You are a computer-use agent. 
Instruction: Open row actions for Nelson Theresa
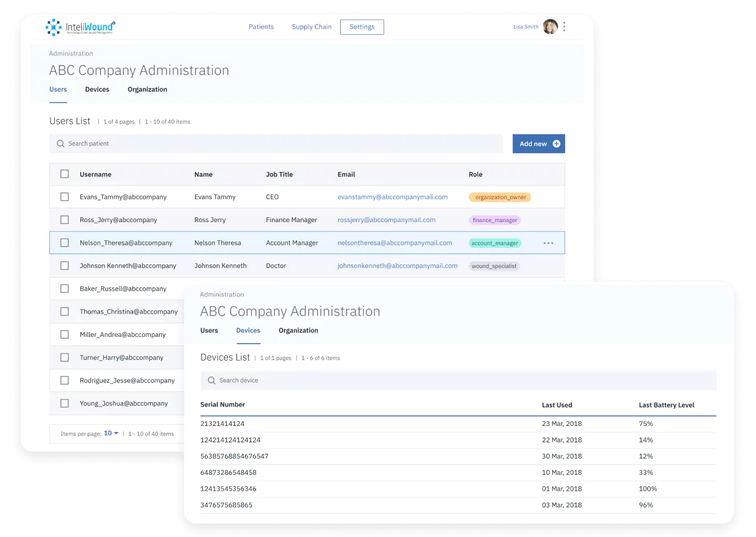point(548,243)
